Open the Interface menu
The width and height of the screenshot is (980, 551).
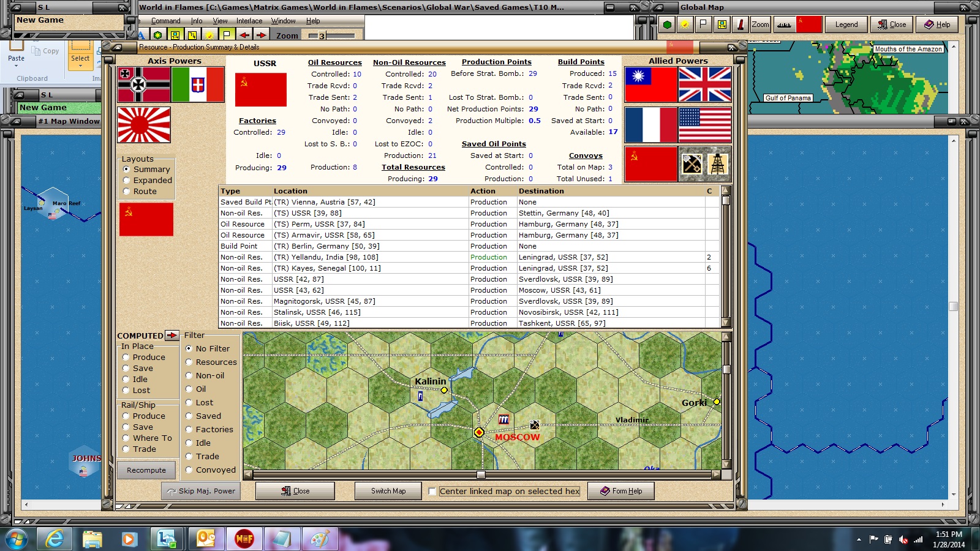(x=249, y=21)
